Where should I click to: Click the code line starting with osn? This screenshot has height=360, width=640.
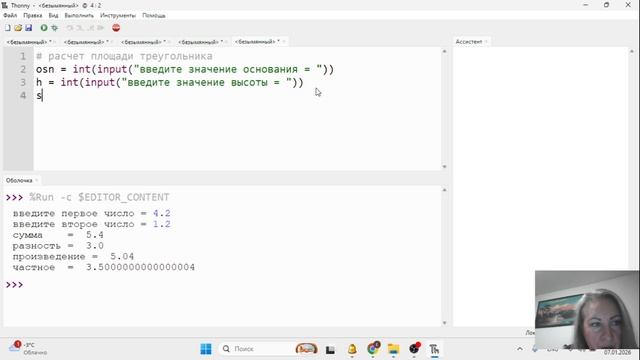pos(185,69)
